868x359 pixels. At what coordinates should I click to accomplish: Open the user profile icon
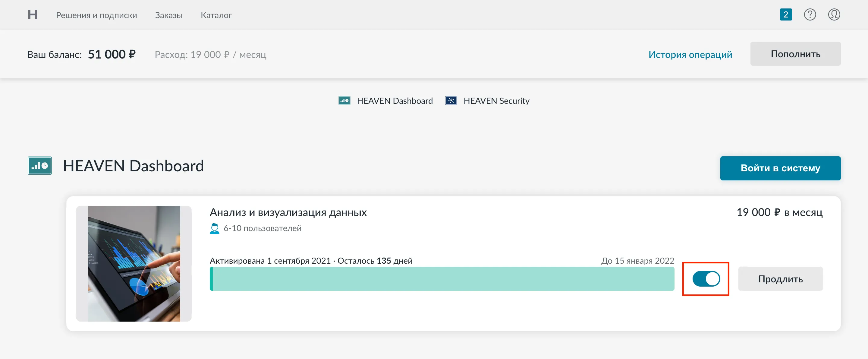(x=834, y=15)
